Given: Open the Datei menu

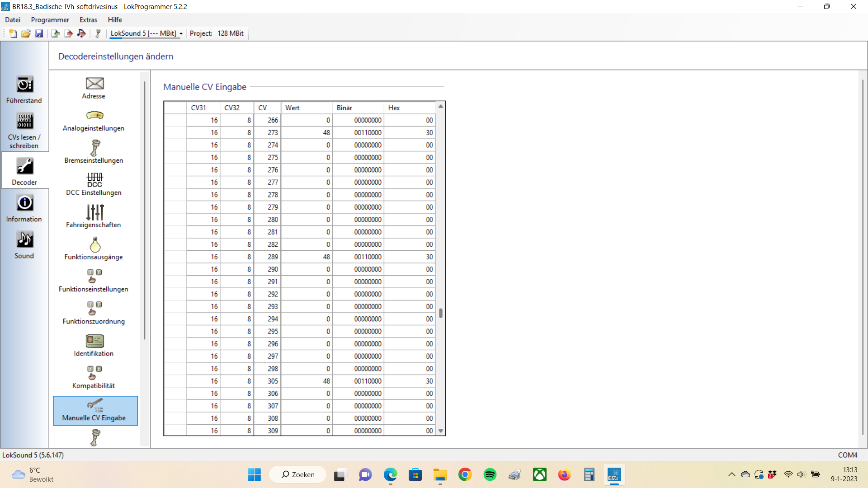Looking at the screenshot, I should pyautogui.click(x=13, y=20).
